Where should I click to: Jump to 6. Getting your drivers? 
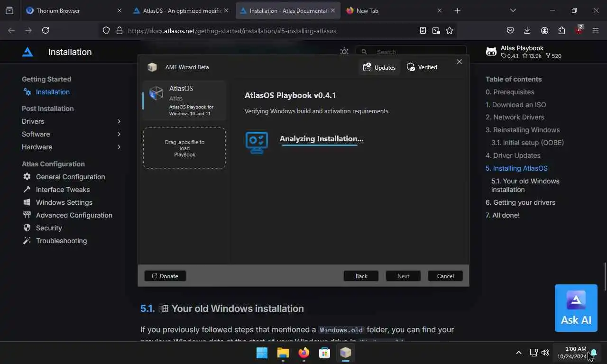pyautogui.click(x=520, y=202)
